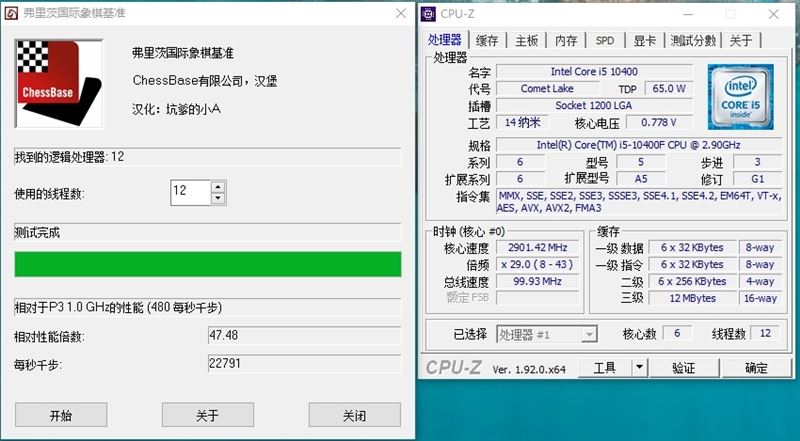Click the extended model value A5
Viewport: 800px width, 441px height.
641,179
